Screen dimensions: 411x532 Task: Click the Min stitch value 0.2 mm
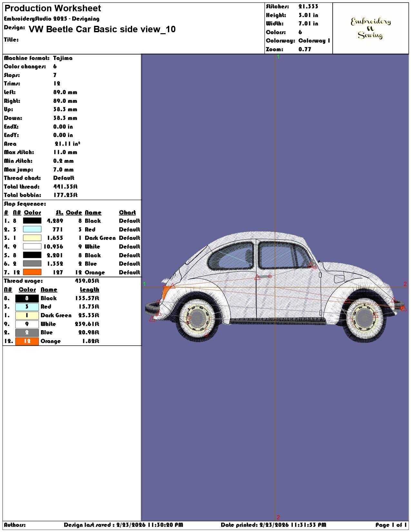pos(63,161)
